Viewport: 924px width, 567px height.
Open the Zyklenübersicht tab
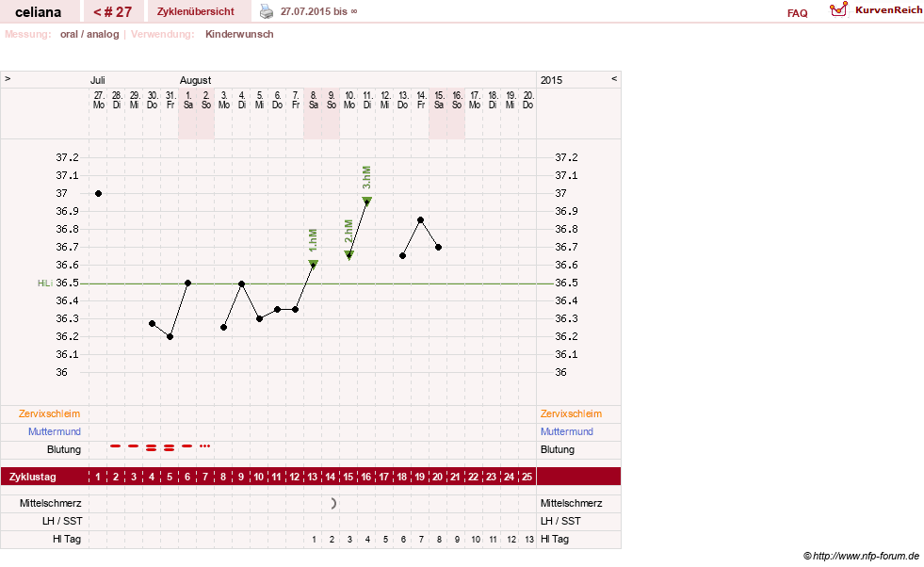point(196,11)
